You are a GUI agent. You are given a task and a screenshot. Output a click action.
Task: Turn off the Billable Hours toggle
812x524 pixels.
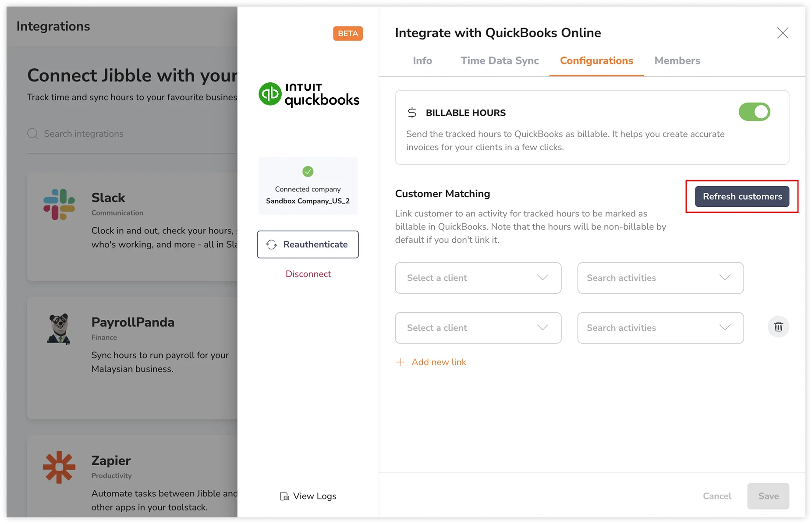click(754, 112)
